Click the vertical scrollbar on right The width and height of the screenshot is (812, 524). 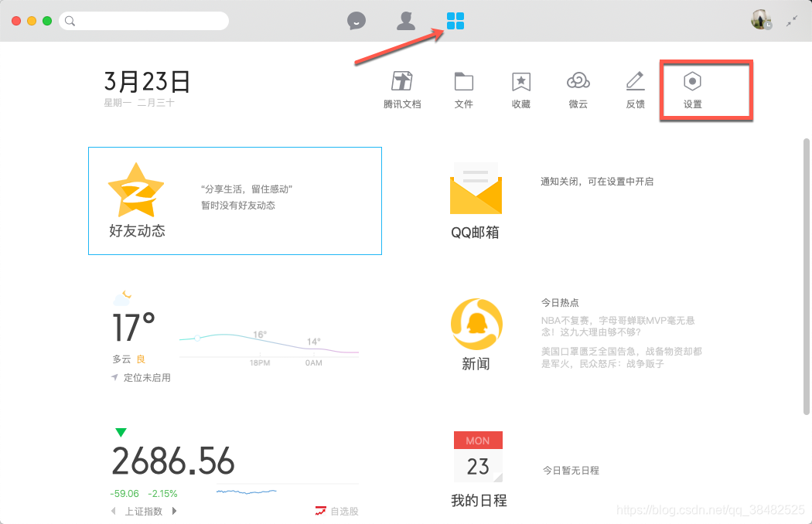807,277
